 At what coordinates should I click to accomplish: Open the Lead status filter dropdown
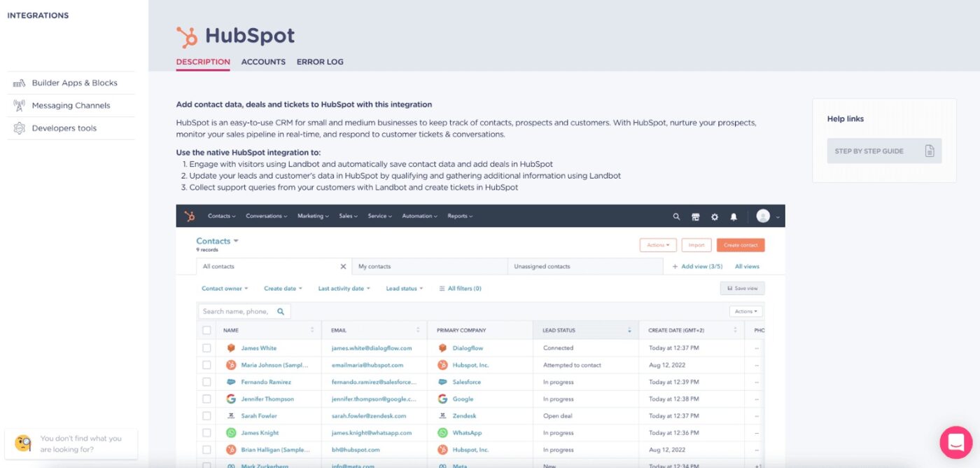(x=404, y=289)
